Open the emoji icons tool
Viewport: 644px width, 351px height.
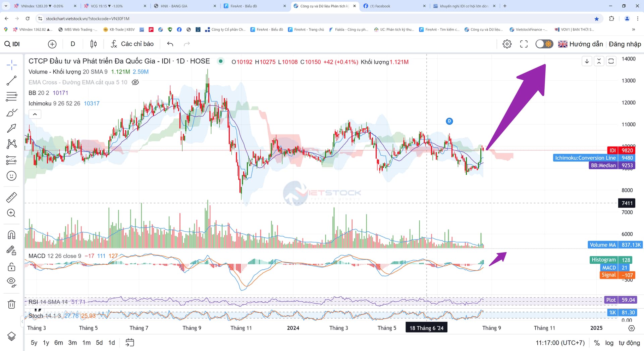pos(11,176)
